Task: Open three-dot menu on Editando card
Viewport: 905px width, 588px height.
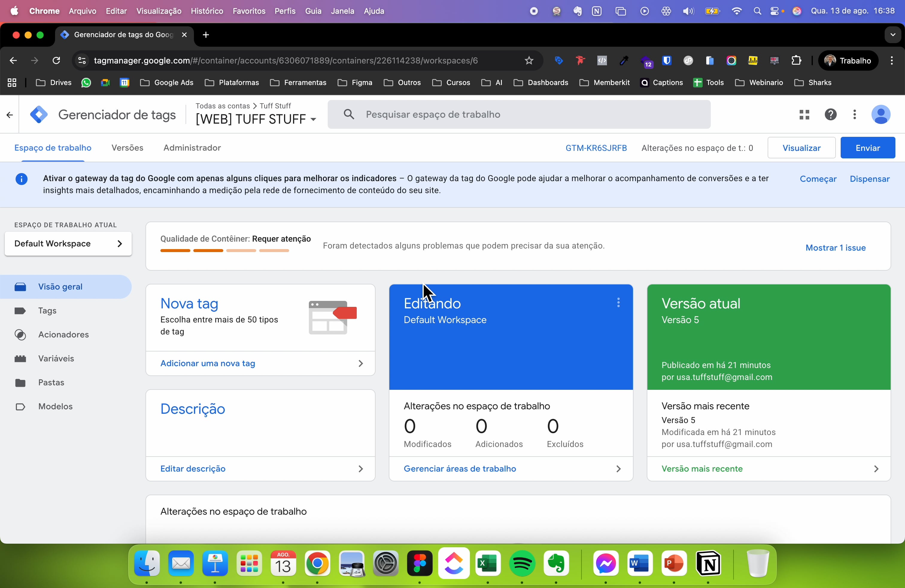Action: 618,302
